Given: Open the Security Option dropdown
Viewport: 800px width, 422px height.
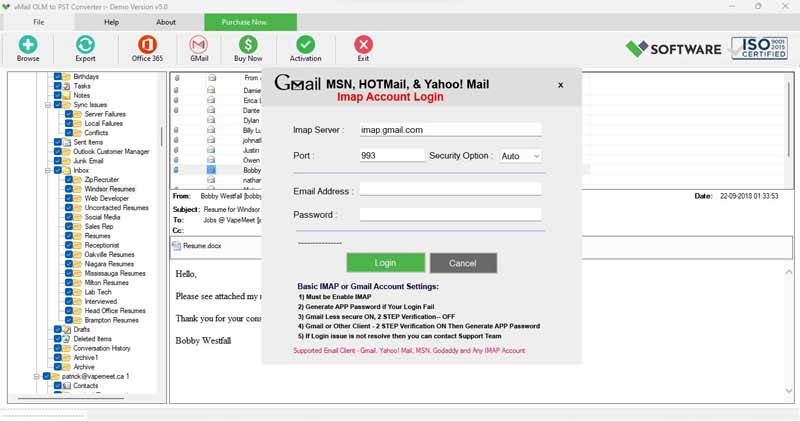Looking at the screenshot, I should point(520,156).
